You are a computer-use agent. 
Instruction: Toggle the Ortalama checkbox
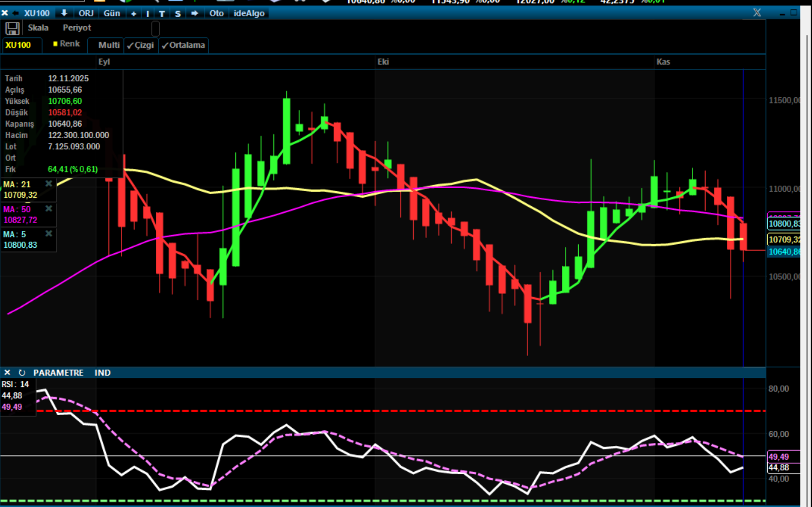(183, 45)
